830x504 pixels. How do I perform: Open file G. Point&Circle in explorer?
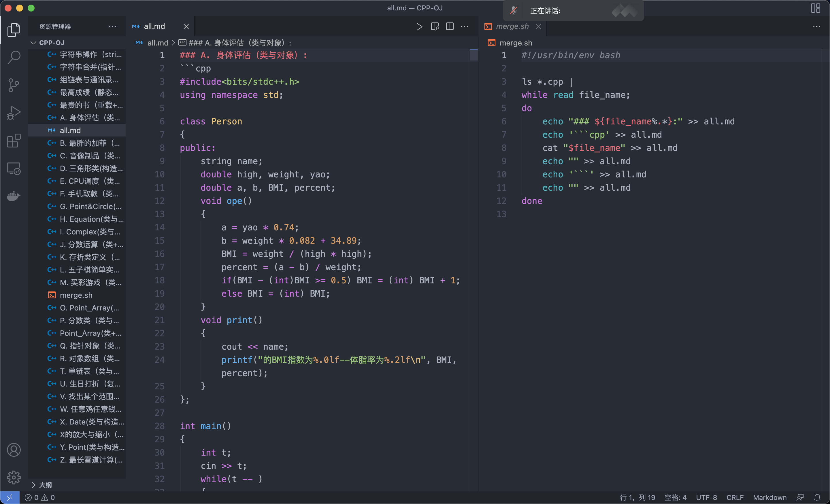tap(76, 206)
